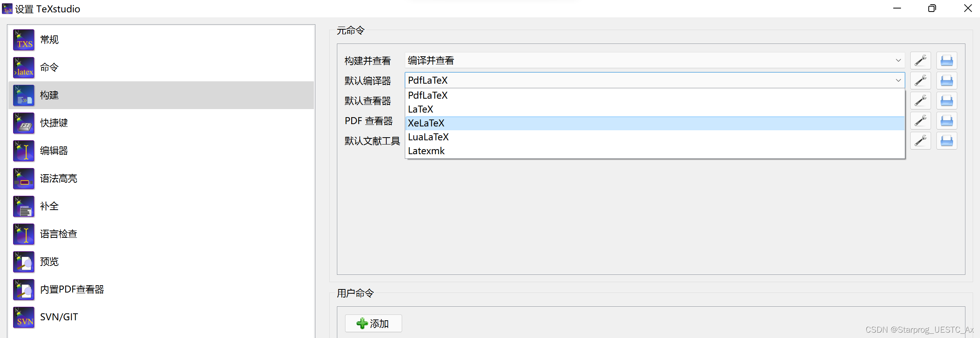Open the 命令 latex settings icon
Viewport: 980px width, 338px height.
(24, 67)
